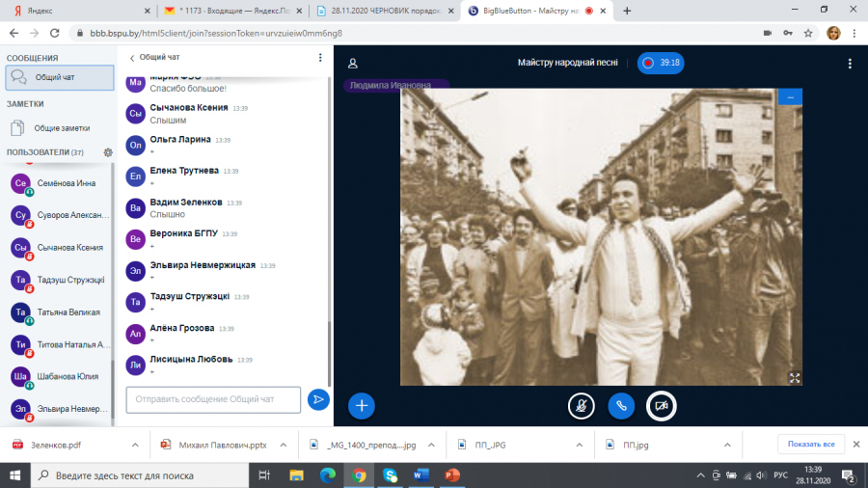The width and height of the screenshot is (868, 488).
Task: Click the Показать все downloads button
Action: pyautogui.click(x=811, y=445)
